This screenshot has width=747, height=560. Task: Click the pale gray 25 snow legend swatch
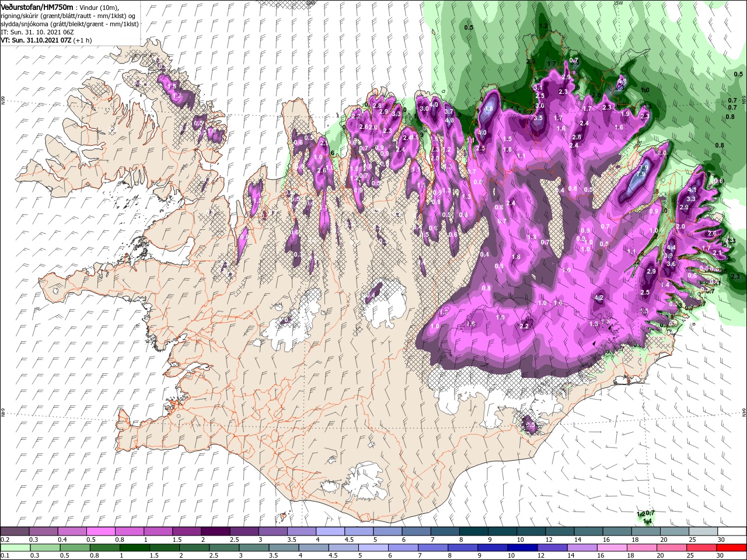(x=703, y=531)
